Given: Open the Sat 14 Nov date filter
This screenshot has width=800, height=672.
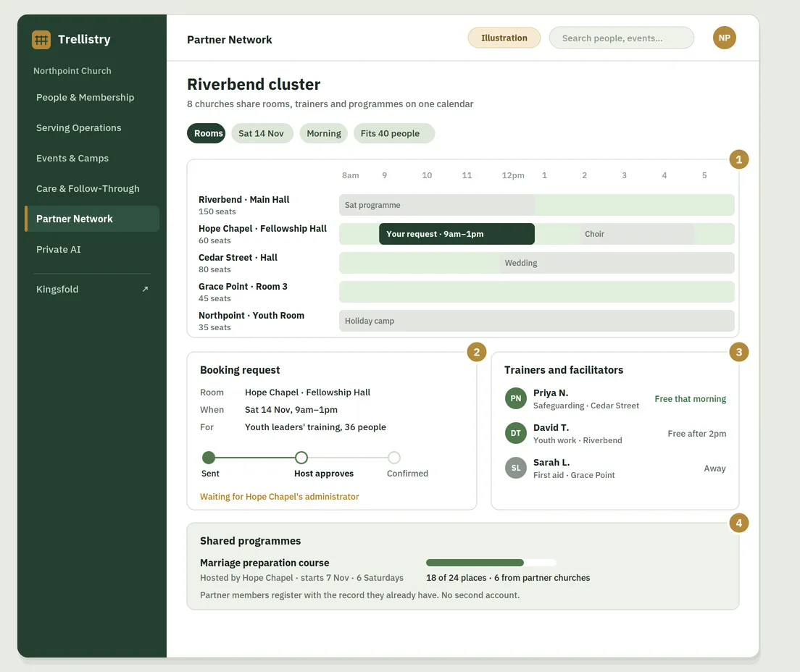Looking at the screenshot, I should [262, 133].
